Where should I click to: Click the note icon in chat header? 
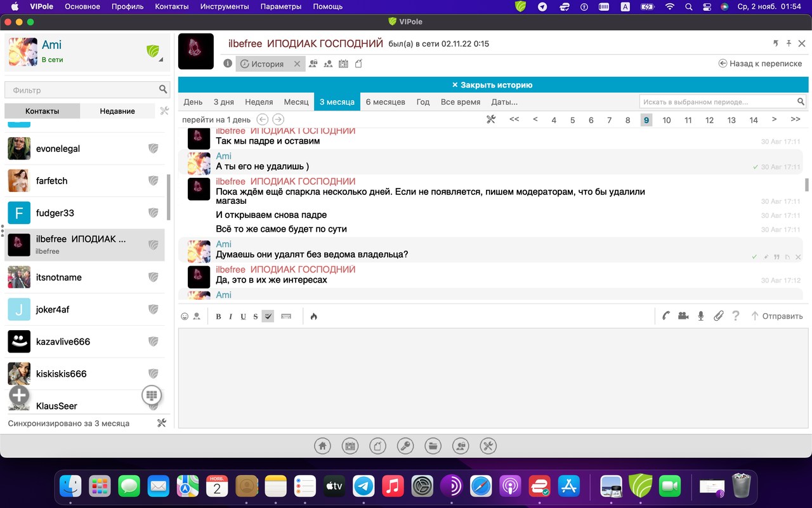pos(358,63)
